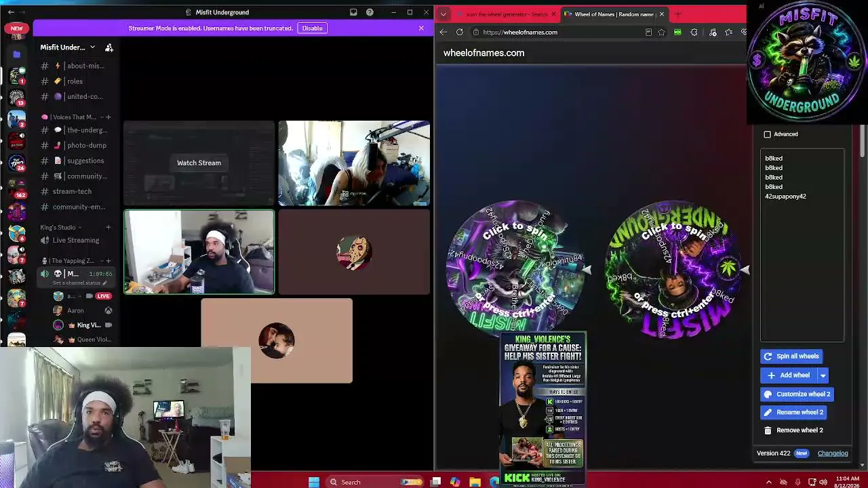Click Rename wheel 2
Screen dimensions: 868x488
(x=793, y=413)
